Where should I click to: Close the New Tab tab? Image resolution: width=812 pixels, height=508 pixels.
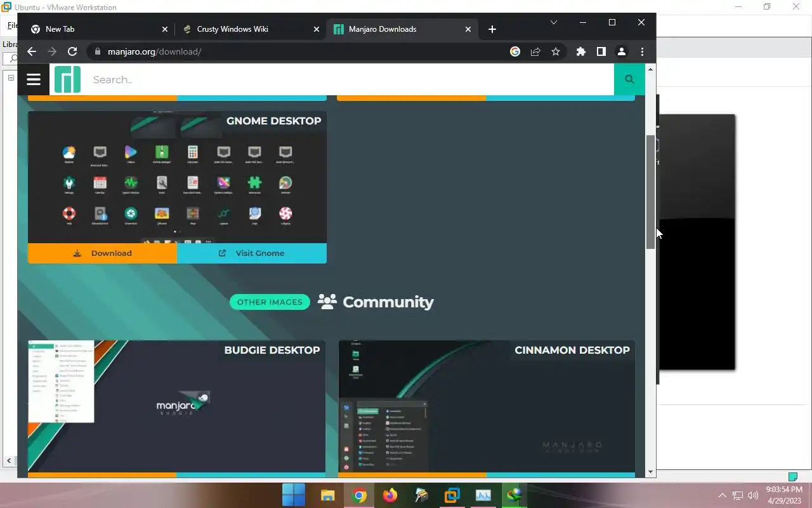tap(165, 29)
